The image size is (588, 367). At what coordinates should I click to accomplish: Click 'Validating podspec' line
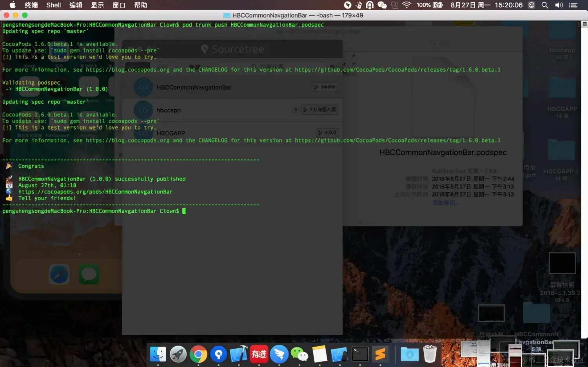pyautogui.click(x=31, y=83)
